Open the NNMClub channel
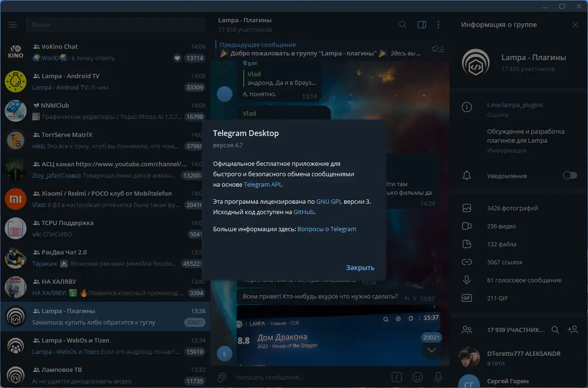 pos(105,111)
